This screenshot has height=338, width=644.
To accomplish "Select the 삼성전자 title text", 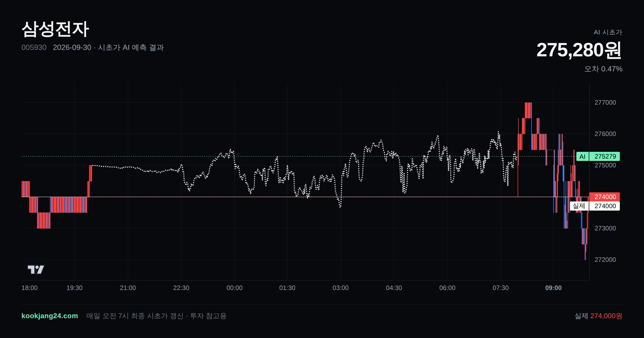I will pyautogui.click(x=55, y=29).
